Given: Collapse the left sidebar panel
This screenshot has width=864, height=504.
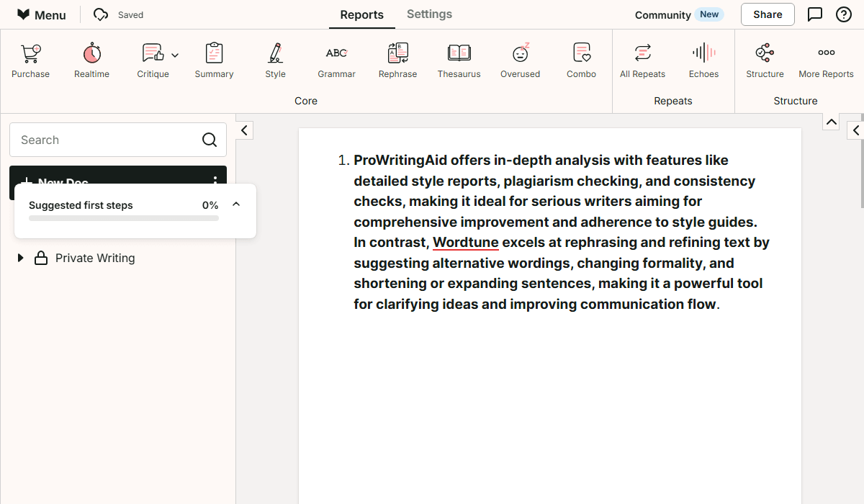Looking at the screenshot, I should coord(244,130).
